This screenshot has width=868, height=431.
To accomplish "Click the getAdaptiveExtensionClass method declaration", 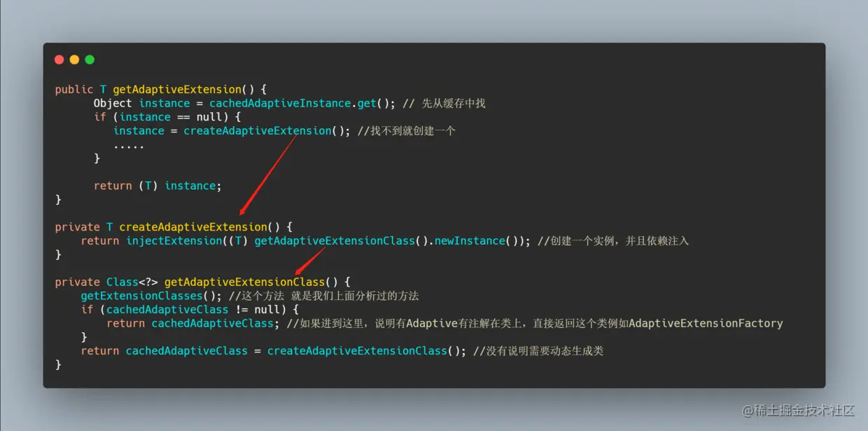I will point(244,282).
